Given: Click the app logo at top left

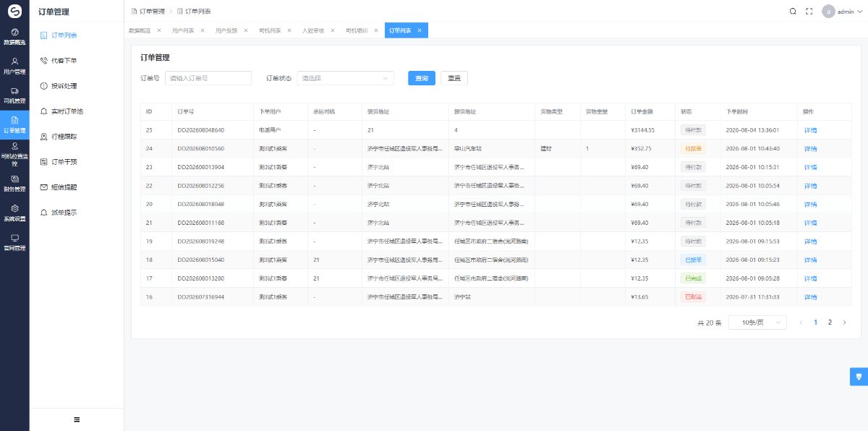Looking at the screenshot, I should pos(14,11).
